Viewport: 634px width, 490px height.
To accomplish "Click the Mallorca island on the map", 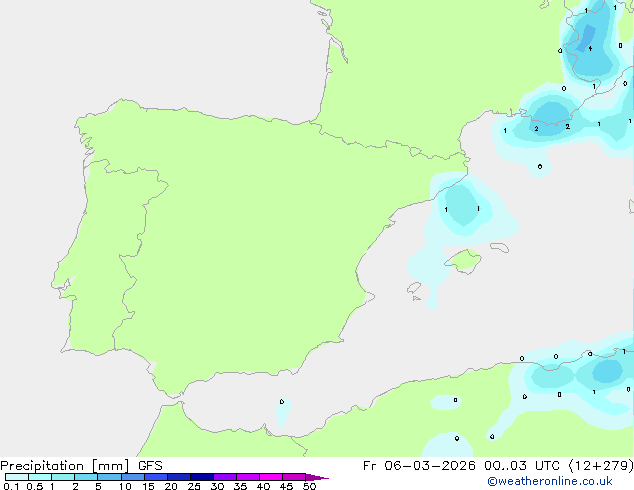I will coord(464,261).
